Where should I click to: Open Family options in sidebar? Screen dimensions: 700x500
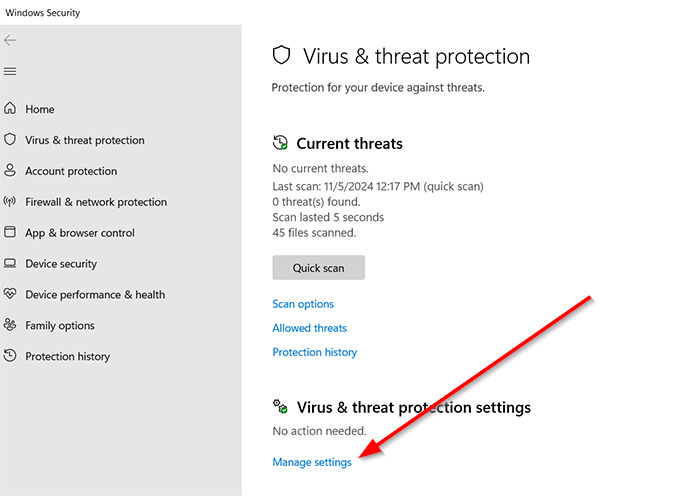coord(60,326)
